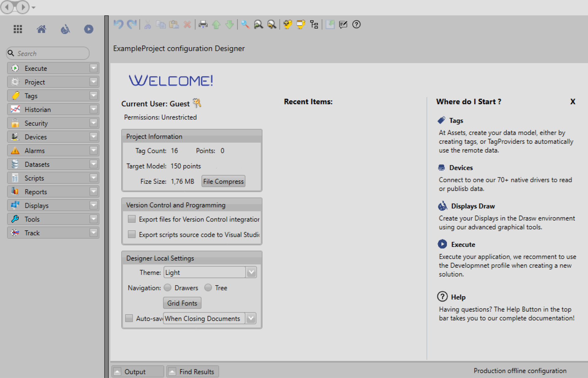The image size is (588, 378).
Task: Click the tree view toolbar icon
Action: point(314,25)
